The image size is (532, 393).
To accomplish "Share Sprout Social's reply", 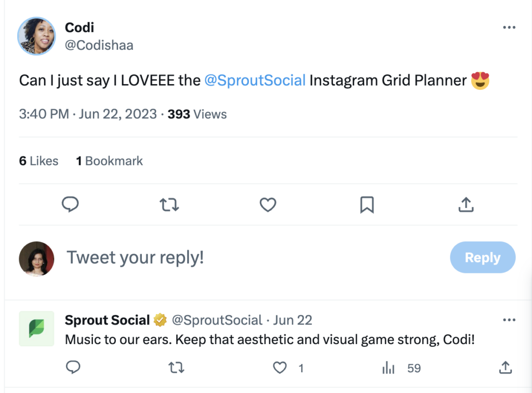I will click(x=505, y=368).
